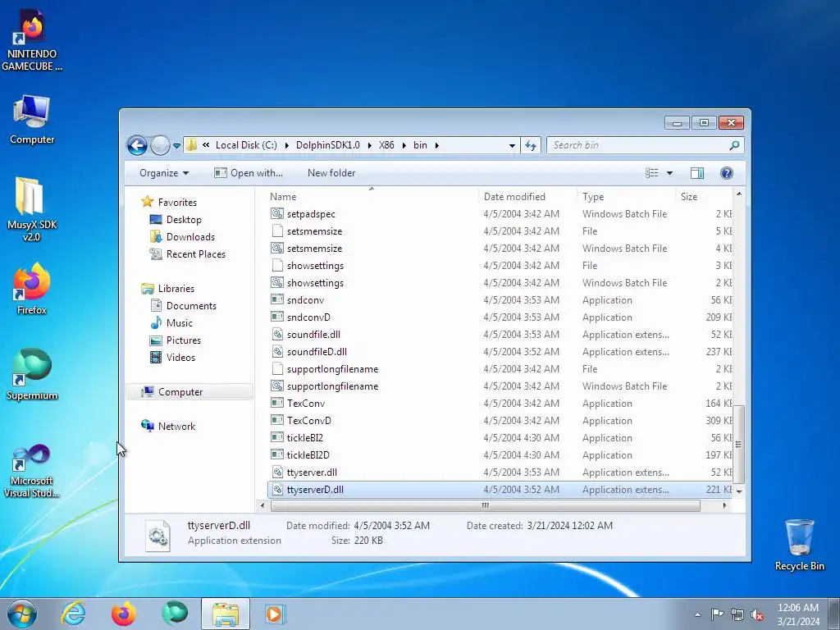Sort by Type column header

626,197
